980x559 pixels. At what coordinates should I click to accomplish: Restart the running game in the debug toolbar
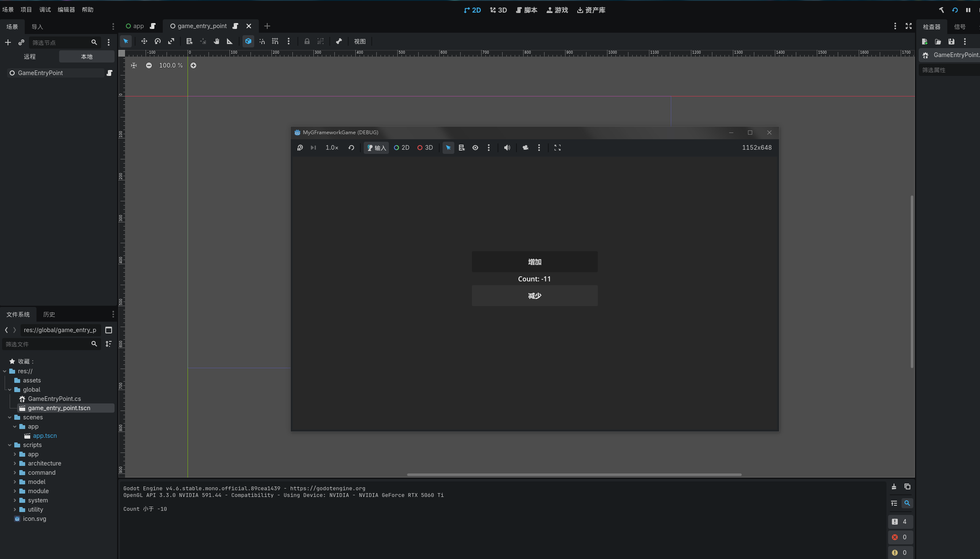(351, 148)
